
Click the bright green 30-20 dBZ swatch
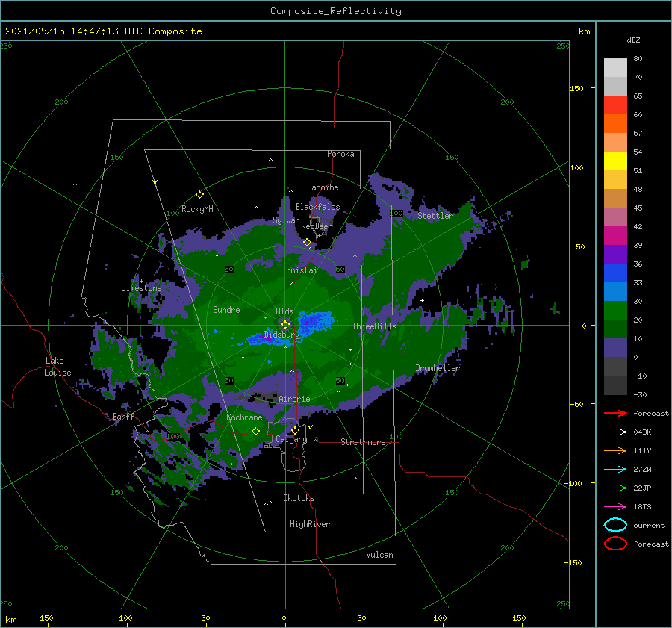click(615, 311)
